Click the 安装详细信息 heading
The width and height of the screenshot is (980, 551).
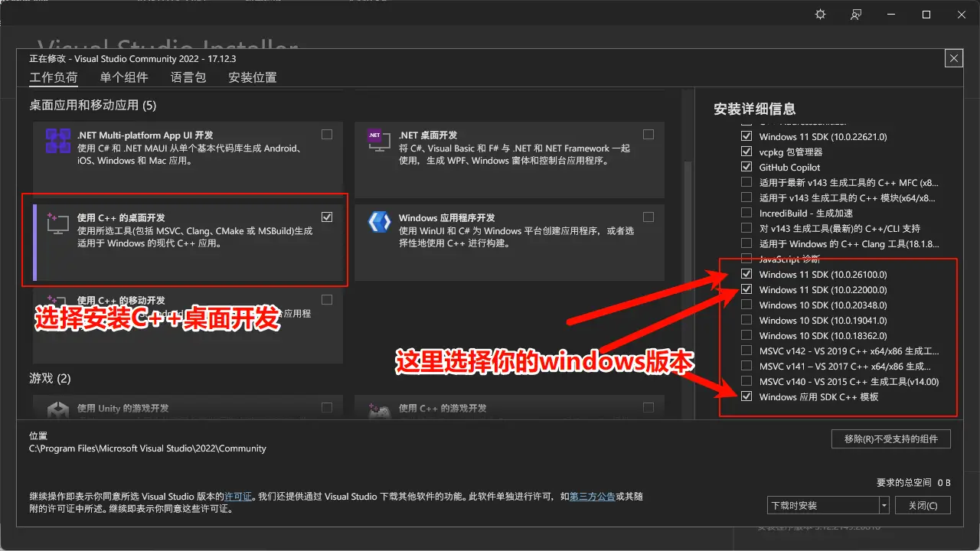click(754, 109)
